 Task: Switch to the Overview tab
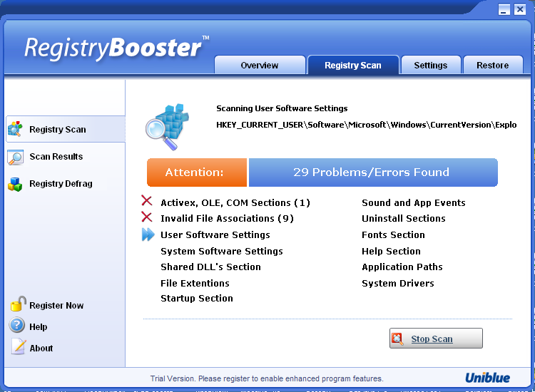pos(260,65)
